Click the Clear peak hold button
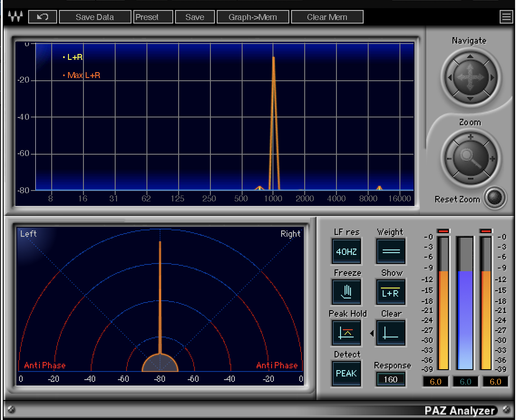 pyautogui.click(x=391, y=333)
